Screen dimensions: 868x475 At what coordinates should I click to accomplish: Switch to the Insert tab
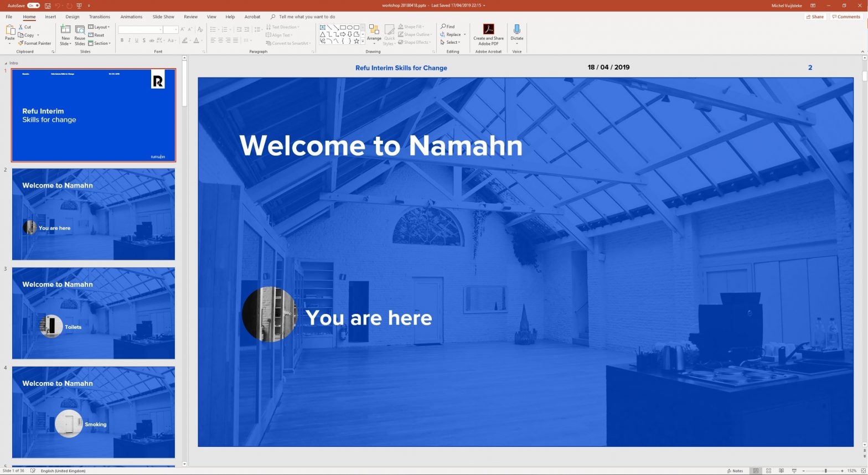click(50, 17)
